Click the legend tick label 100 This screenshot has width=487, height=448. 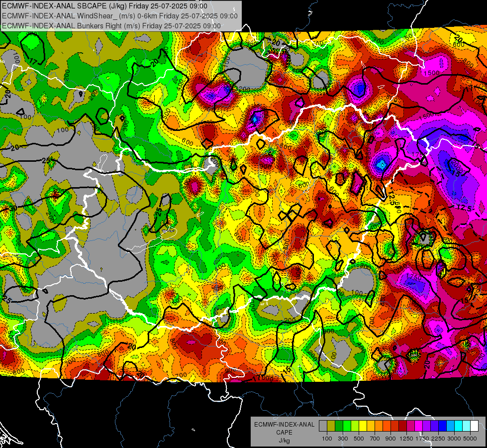point(327,439)
